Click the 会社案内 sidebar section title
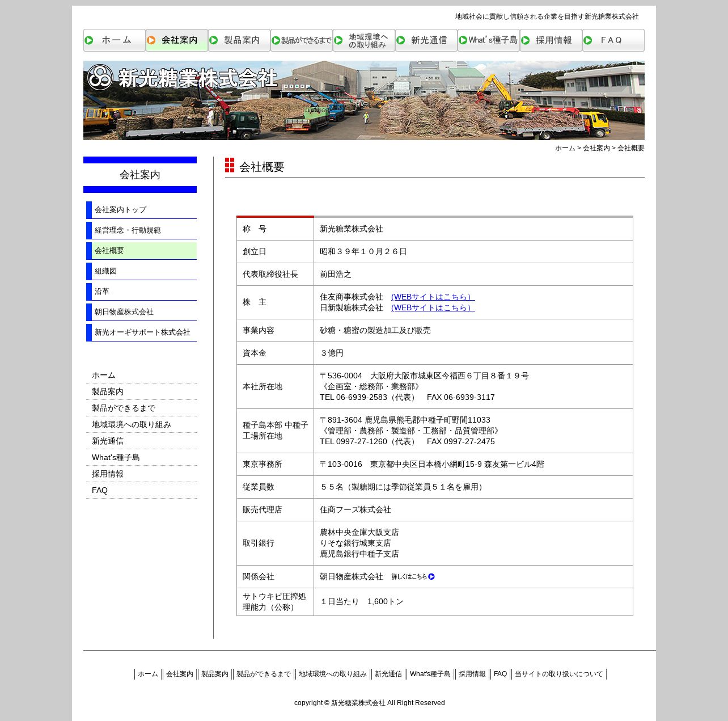728x721 pixels. (140, 175)
